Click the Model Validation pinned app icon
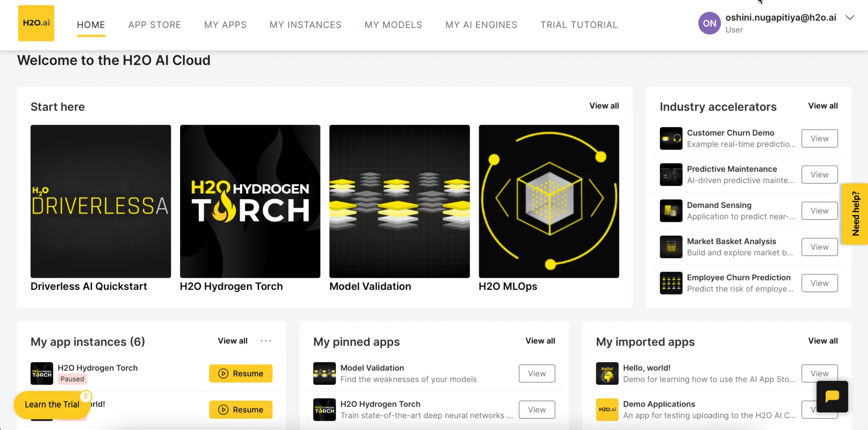The width and height of the screenshot is (868, 430). (x=325, y=373)
